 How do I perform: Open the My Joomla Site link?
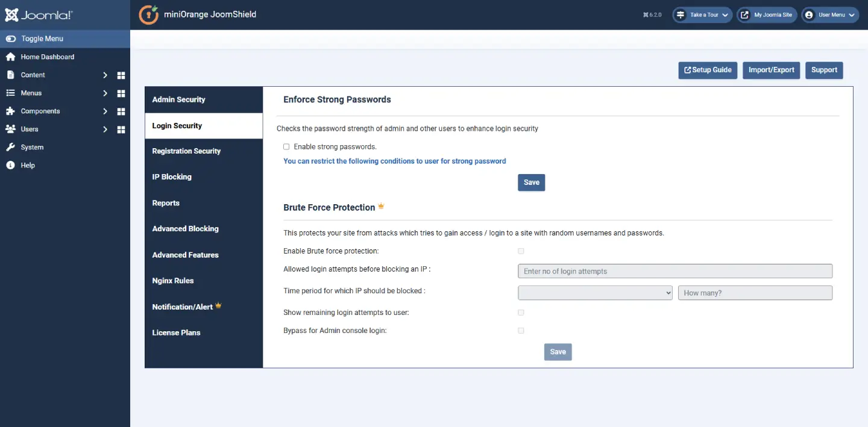[x=767, y=15]
